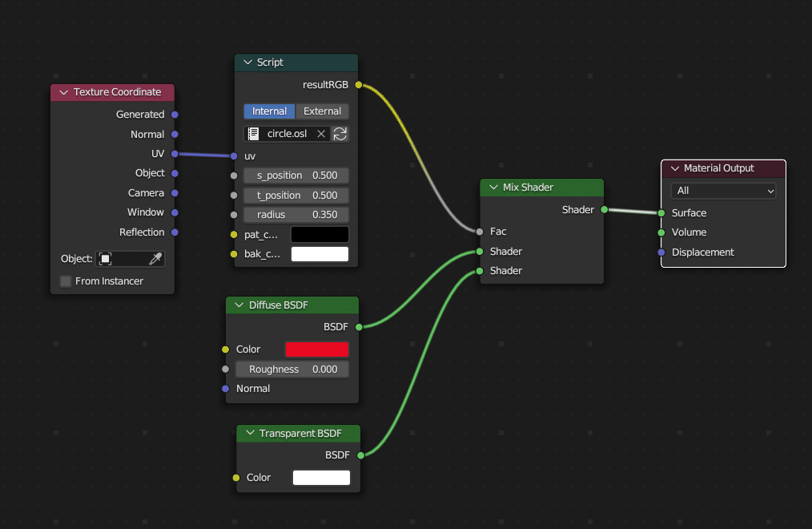Screen dimensions: 812x529
Task: Collapse the Transparent BSDF node
Action: coord(250,434)
